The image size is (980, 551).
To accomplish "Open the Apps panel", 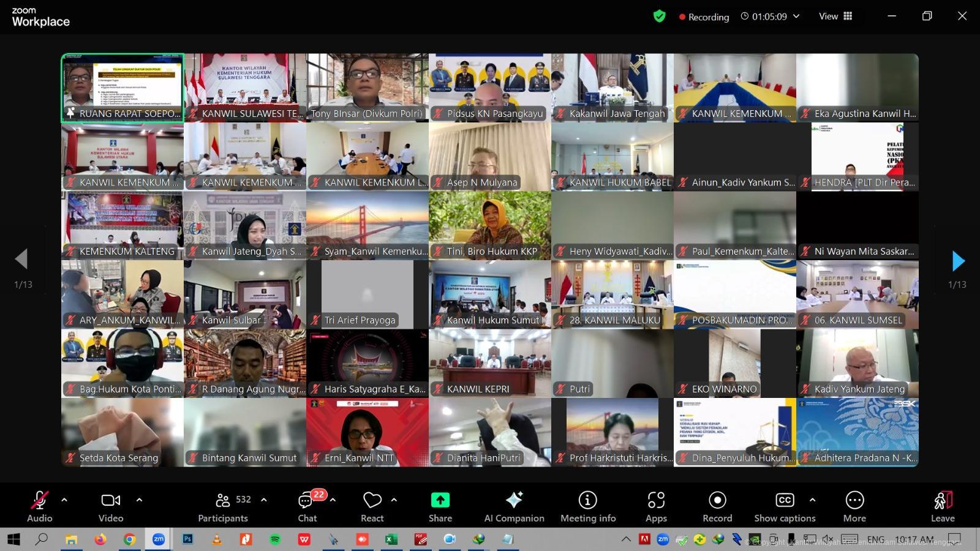I will point(656,507).
